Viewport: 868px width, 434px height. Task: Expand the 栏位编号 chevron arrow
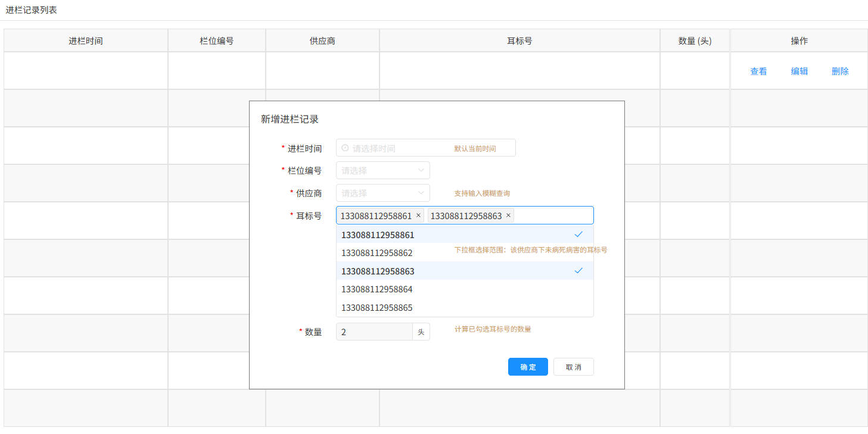421,170
